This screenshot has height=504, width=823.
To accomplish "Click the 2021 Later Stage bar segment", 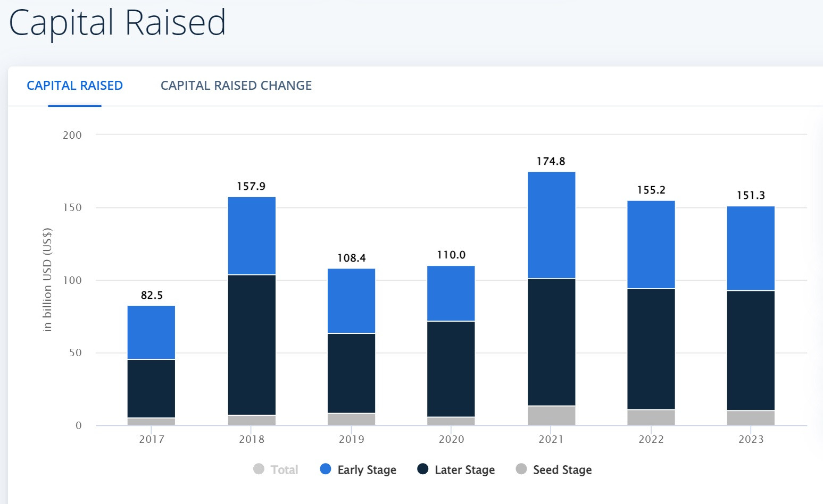I will [551, 342].
